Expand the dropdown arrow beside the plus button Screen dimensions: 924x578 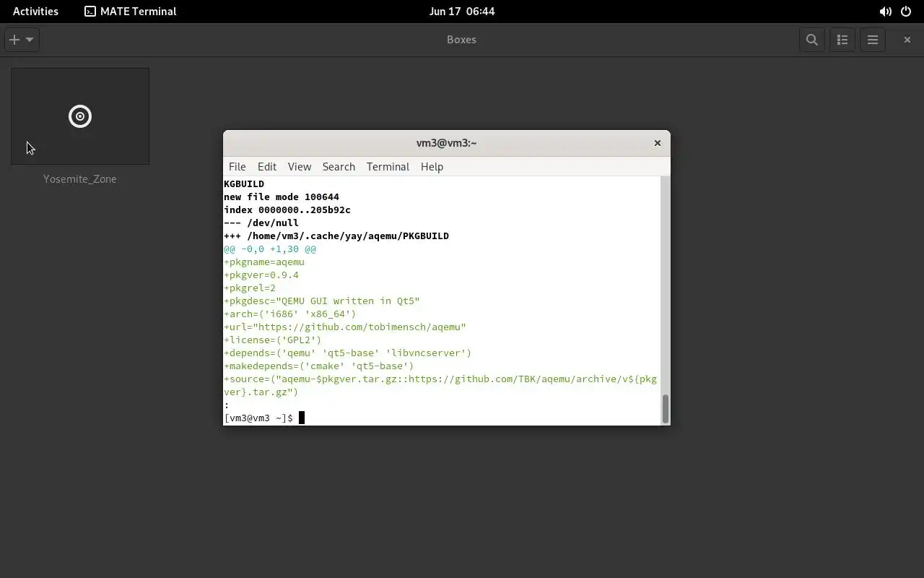(x=30, y=40)
